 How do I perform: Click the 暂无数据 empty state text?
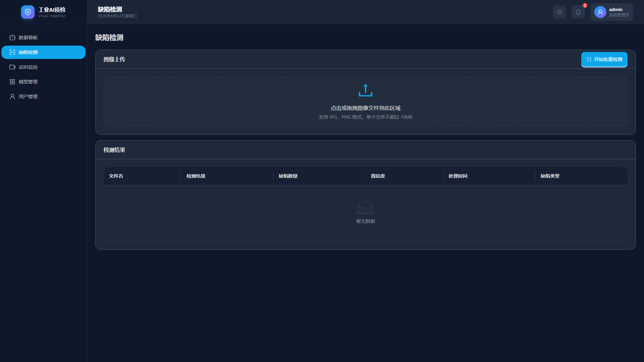tap(366, 221)
